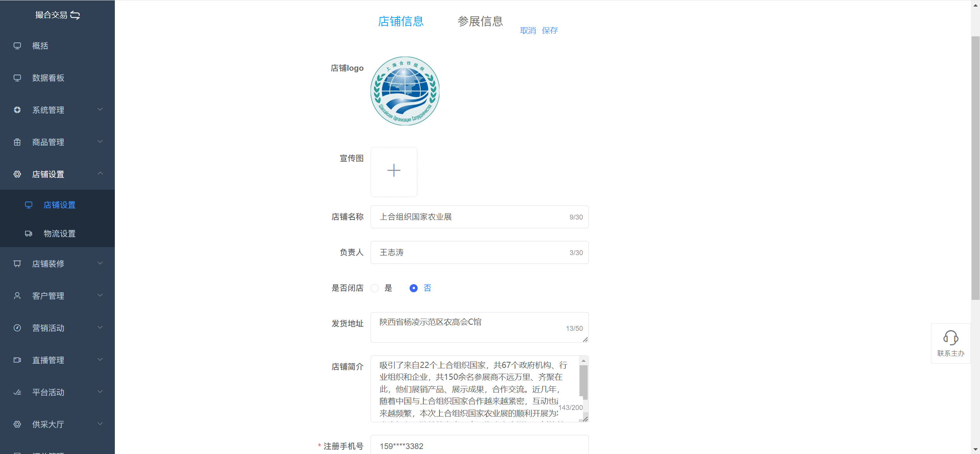Click the compass icon for 营销活动
980x454 pixels.
(17, 328)
